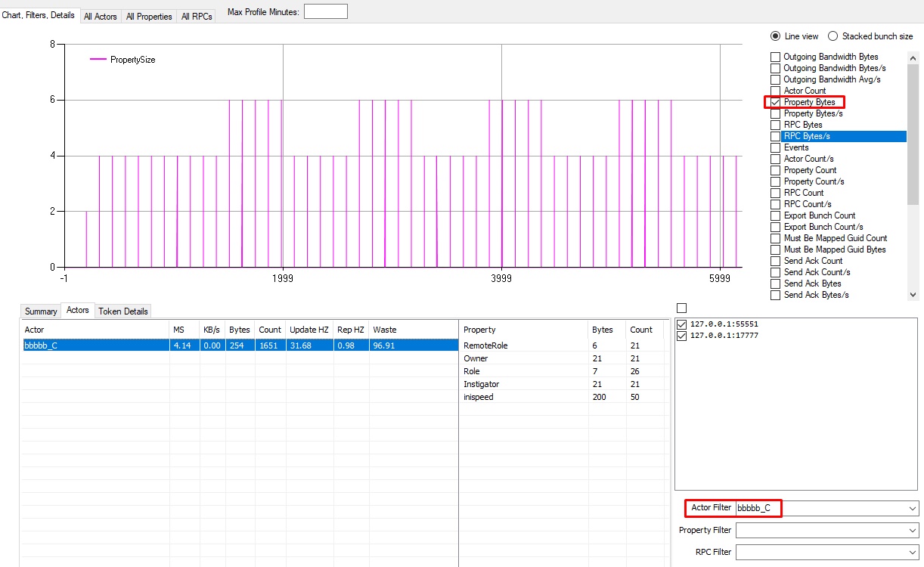Sort by the Actor column header
The height and width of the screenshot is (567, 924).
(x=95, y=330)
